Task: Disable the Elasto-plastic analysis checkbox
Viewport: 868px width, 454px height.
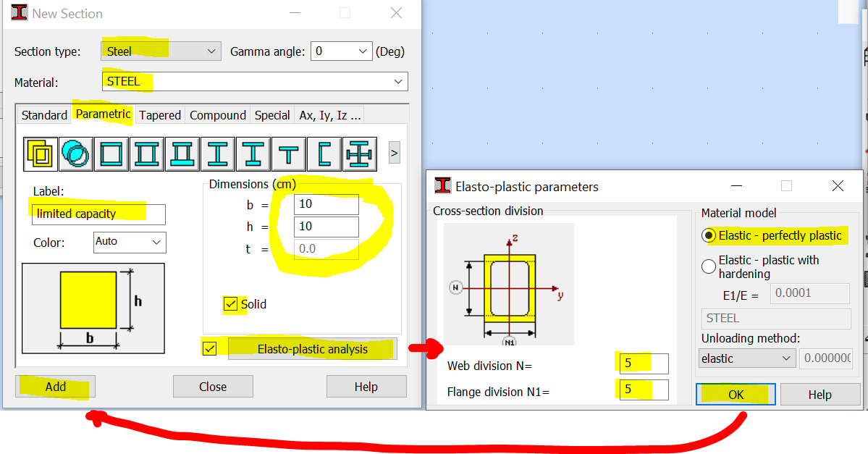Action: (210, 348)
